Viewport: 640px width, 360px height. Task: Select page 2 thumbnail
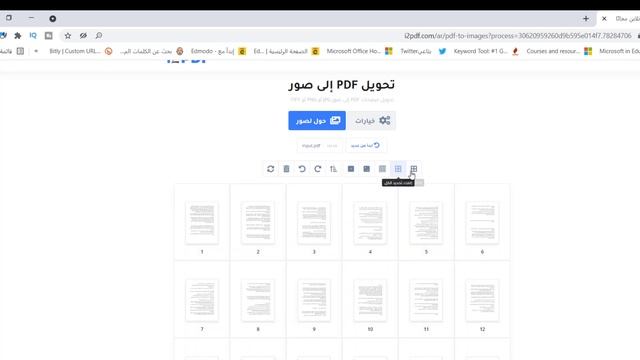click(258, 222)
